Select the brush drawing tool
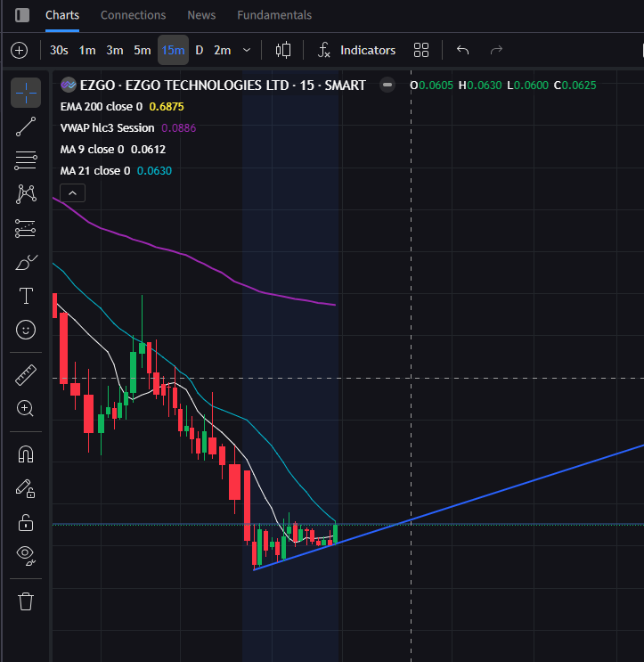 pyautogui.click(x=26, y=262)
